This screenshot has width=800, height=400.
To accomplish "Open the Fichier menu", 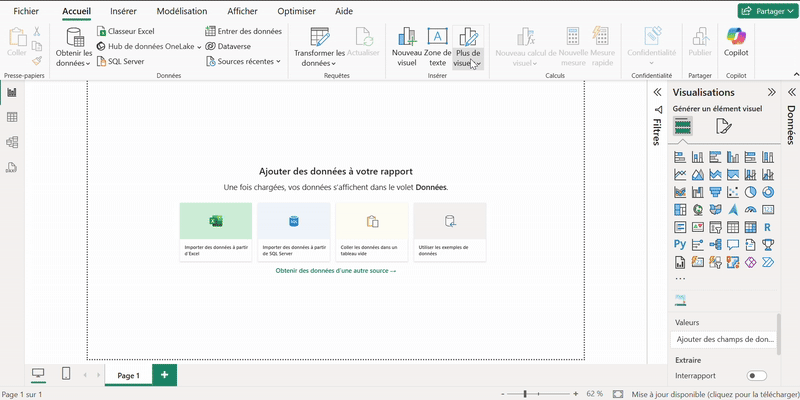I will tap(26, 11).
